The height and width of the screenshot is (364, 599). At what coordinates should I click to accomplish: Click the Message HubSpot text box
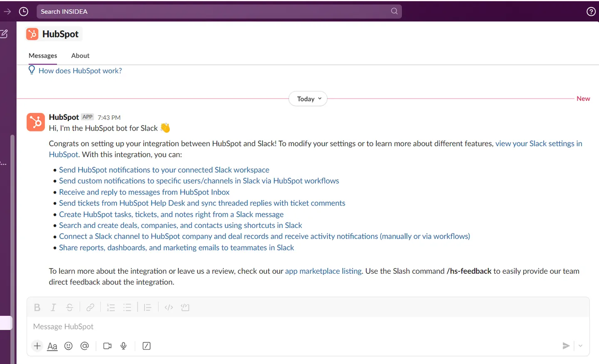click(x=308, y=327)
